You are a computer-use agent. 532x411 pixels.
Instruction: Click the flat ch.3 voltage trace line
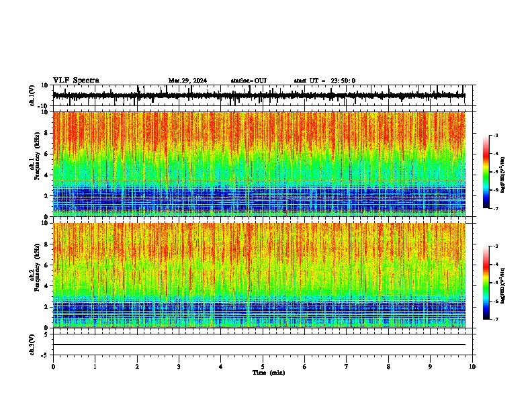coord(259,345)
